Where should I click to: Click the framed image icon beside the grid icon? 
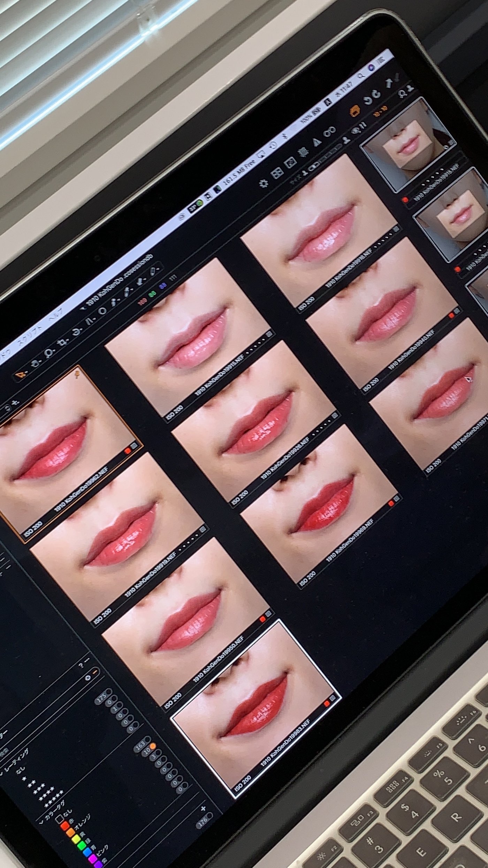(x=290, y=163)
